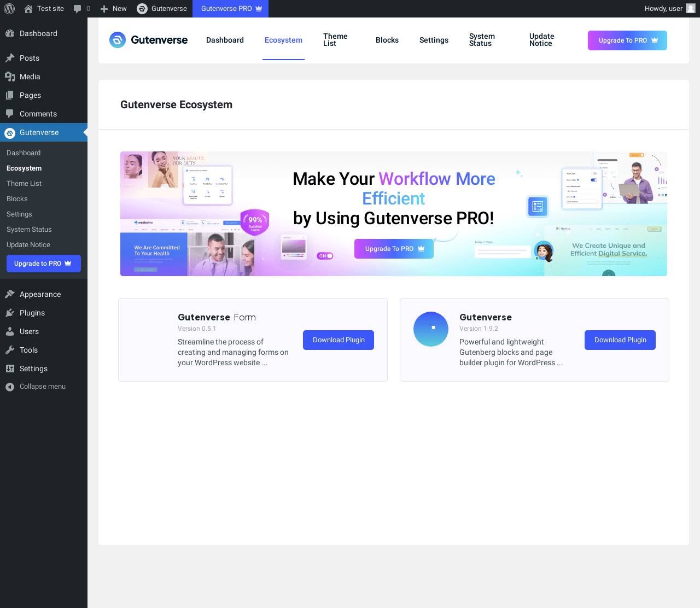This screenshot has height=608, width=700.
Task: Go to the Settings tab in header
Action: pos(434,40)
